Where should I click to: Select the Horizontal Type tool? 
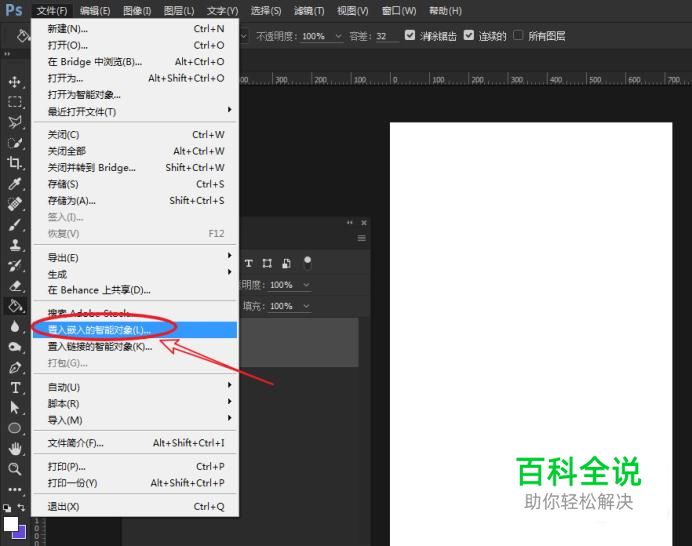click(x=15, y=388)
